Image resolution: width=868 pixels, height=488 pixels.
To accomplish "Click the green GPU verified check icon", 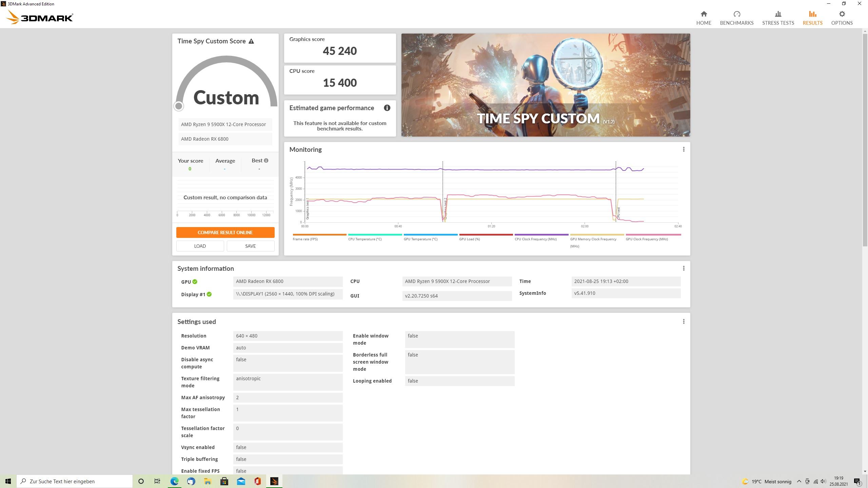I will pyautogui.click(x=195, y=282).
